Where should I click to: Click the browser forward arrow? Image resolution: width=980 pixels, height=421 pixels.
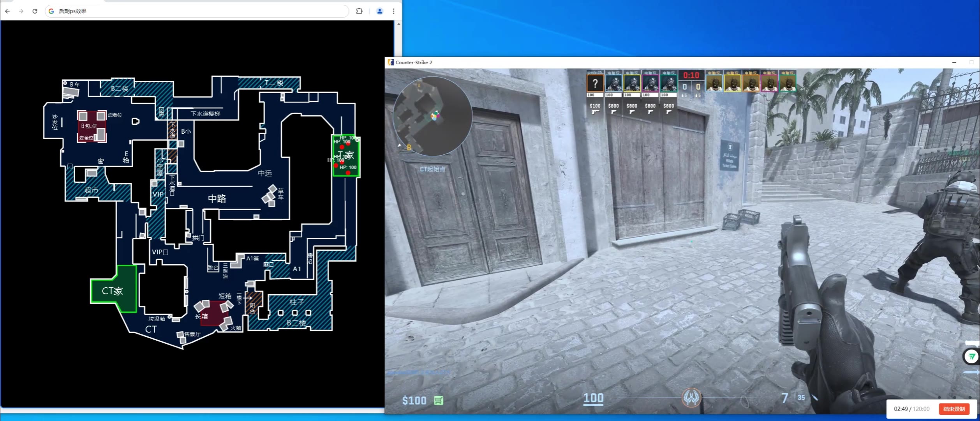tap(21, 11)
